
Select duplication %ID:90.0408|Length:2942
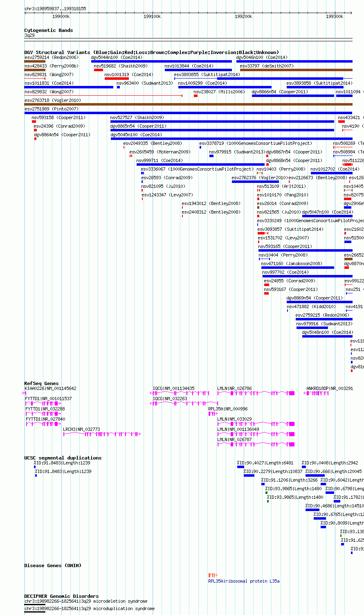[330, 463]
